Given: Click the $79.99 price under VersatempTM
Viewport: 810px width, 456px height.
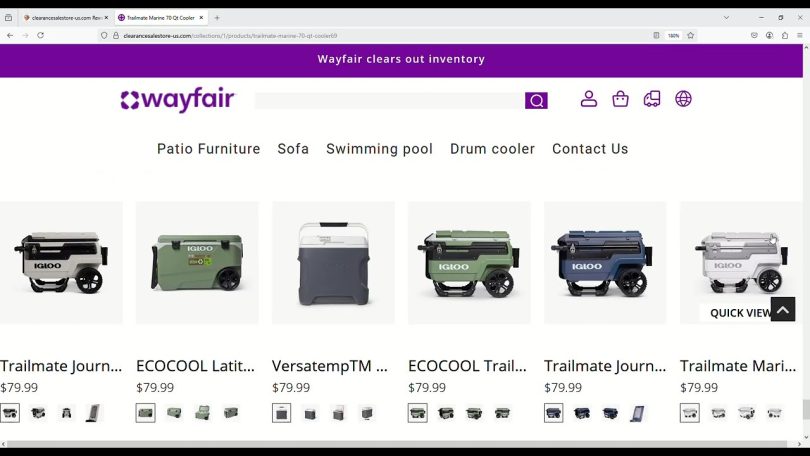Looking at the screenshot, I should click(291, 387).
